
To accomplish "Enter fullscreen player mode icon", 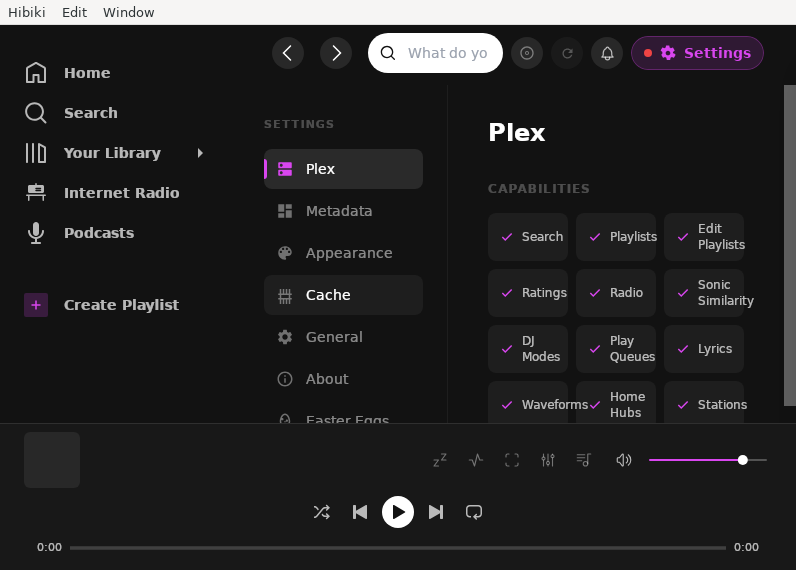I will [512, 460].
